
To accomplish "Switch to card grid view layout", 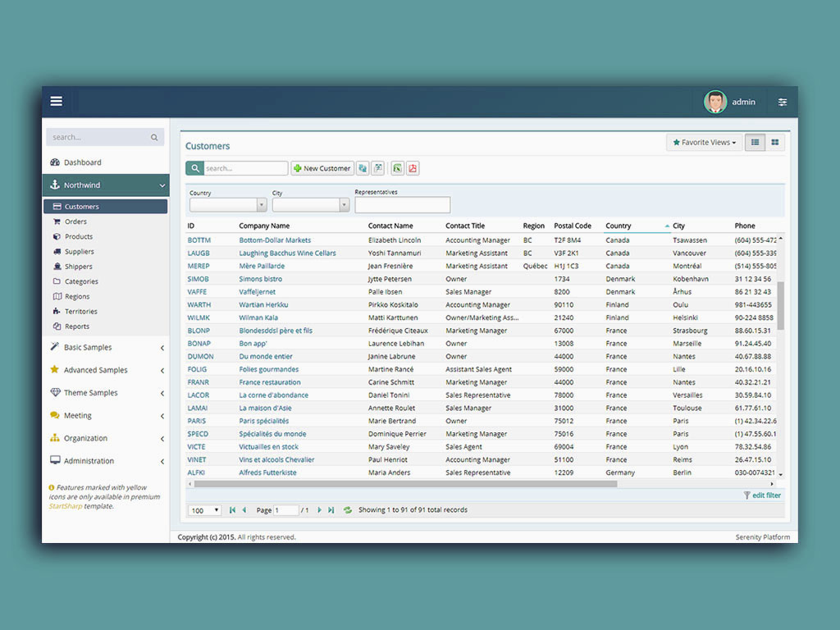I will (x=774, y=143).
